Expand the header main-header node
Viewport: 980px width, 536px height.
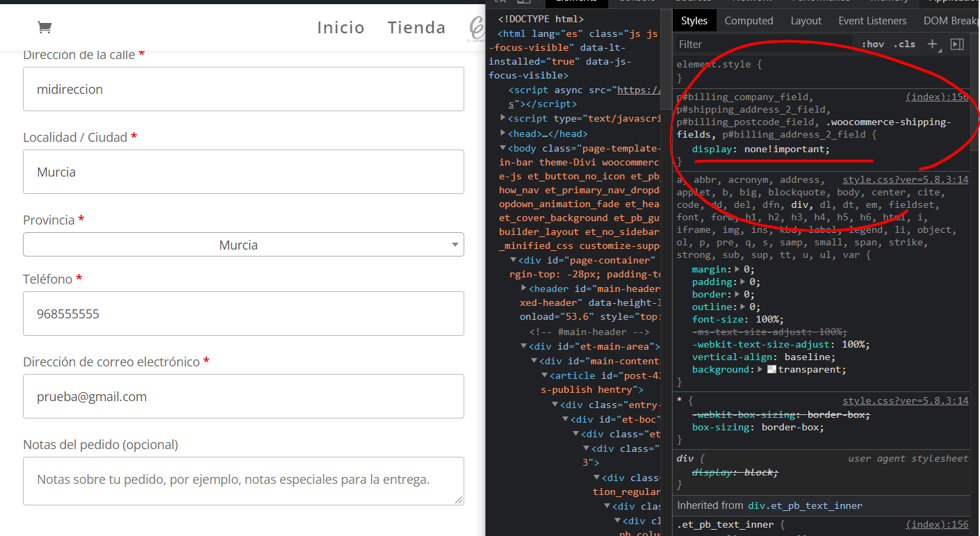tap(524, 288)
